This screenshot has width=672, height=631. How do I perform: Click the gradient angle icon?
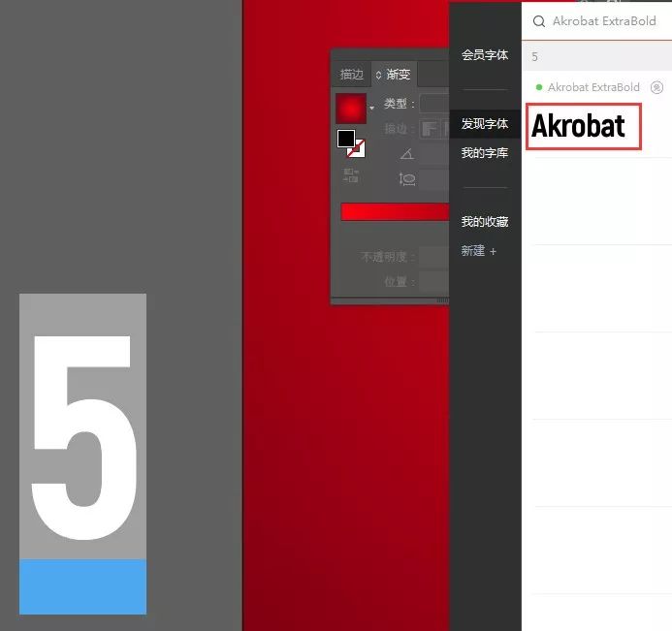tap(406, 154)
